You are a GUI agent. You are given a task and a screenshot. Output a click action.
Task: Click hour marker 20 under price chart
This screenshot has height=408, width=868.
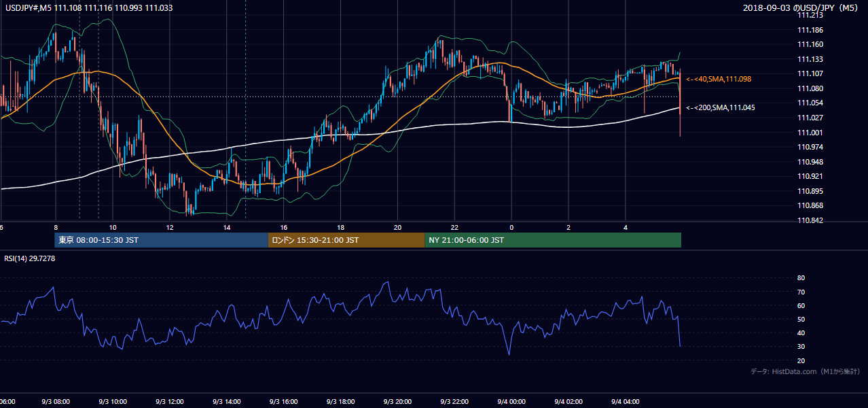tap(397, 227)
